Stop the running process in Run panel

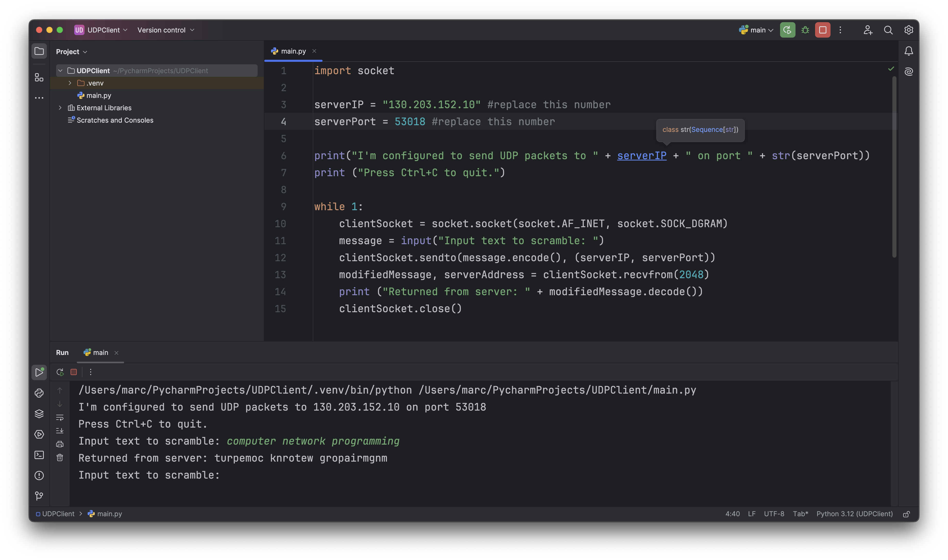(74, 372)
